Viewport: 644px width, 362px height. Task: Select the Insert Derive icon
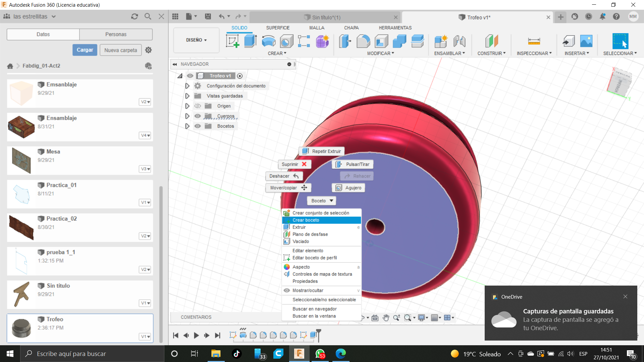click(x=569, y=41)
